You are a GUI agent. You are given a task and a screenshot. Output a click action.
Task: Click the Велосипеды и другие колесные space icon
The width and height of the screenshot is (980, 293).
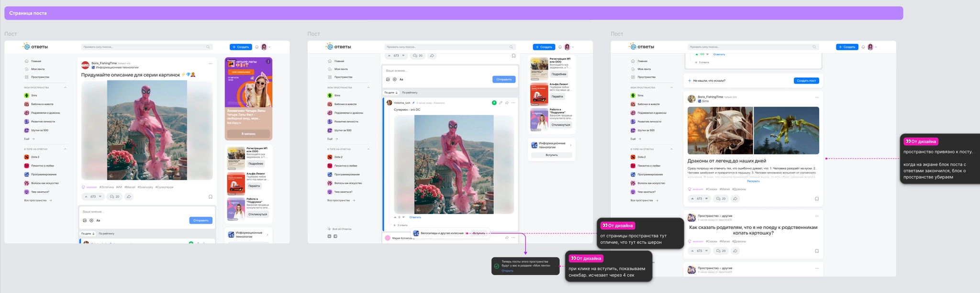tap(416, 233)
